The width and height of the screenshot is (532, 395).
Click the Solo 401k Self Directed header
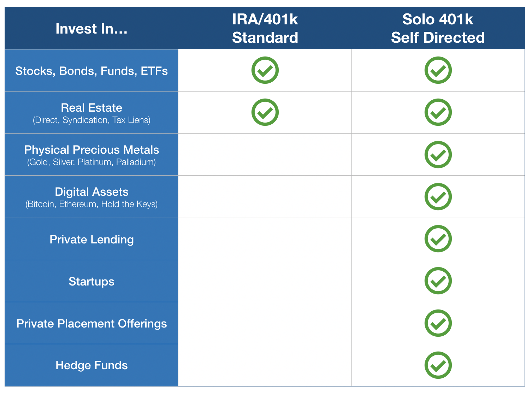click(438, 29)
